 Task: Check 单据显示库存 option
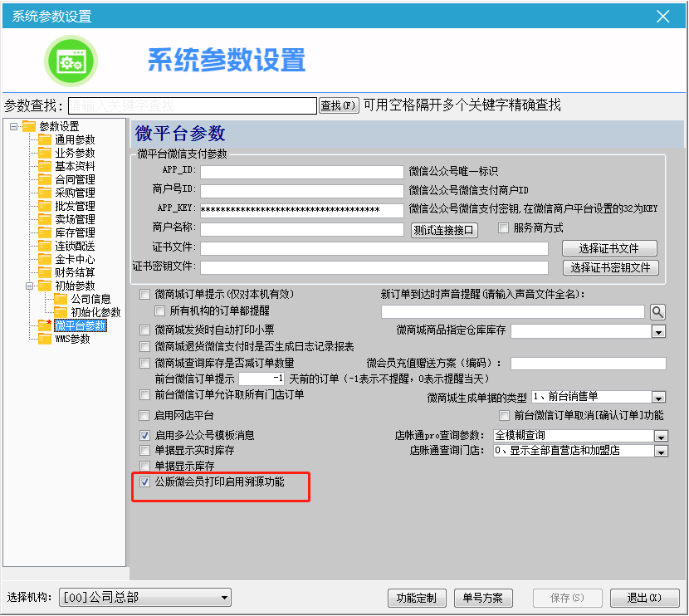tap(144, 466)
